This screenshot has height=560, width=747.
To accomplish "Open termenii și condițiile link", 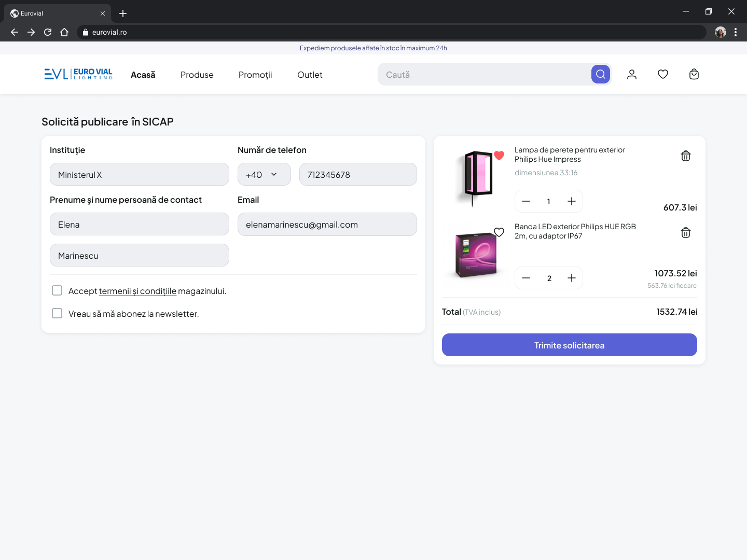I will [x=137, y=291].
